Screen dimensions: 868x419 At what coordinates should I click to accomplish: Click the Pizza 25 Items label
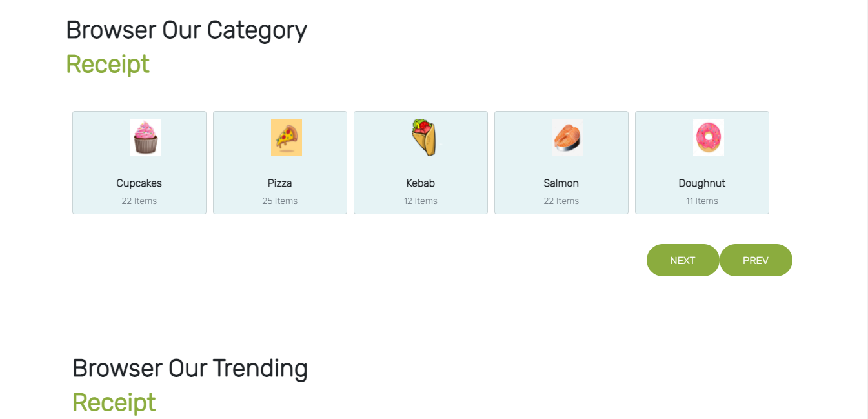(x=280, y=201)
